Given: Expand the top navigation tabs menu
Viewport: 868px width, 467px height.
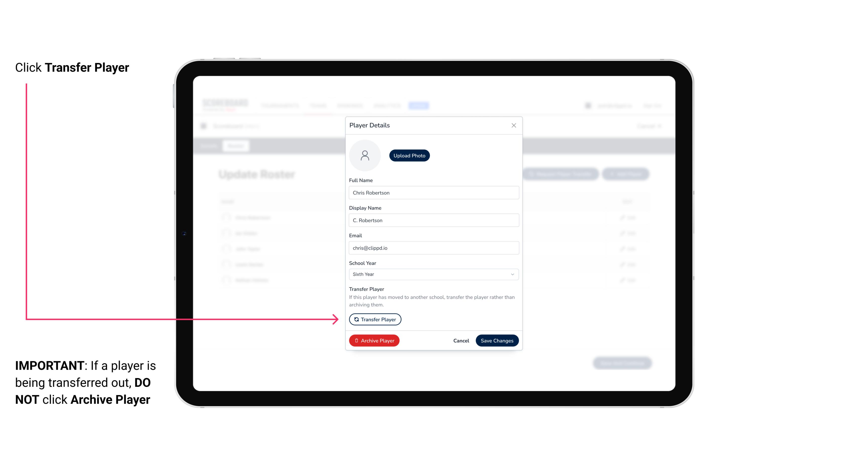Looking at the screenshot, I should click(x=419, y=105).
